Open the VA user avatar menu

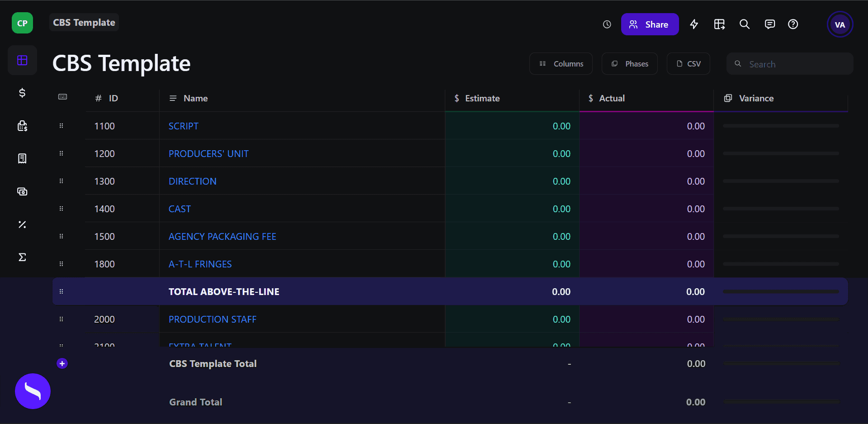click(840, 24)
